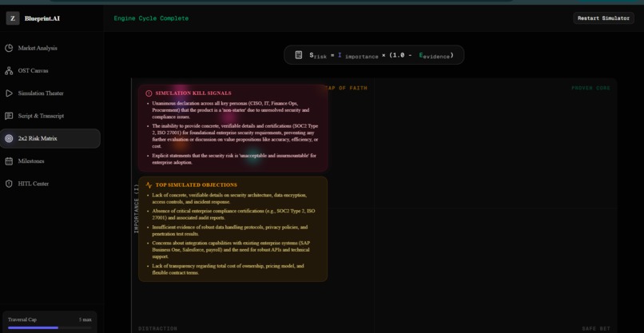Click the 'Concerns about integration capabilities' bullet
644x333 pixels.
point(230,250)
